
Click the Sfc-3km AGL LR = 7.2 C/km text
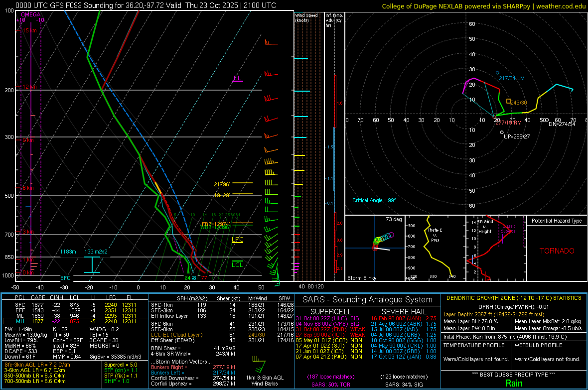coord(37,365)
